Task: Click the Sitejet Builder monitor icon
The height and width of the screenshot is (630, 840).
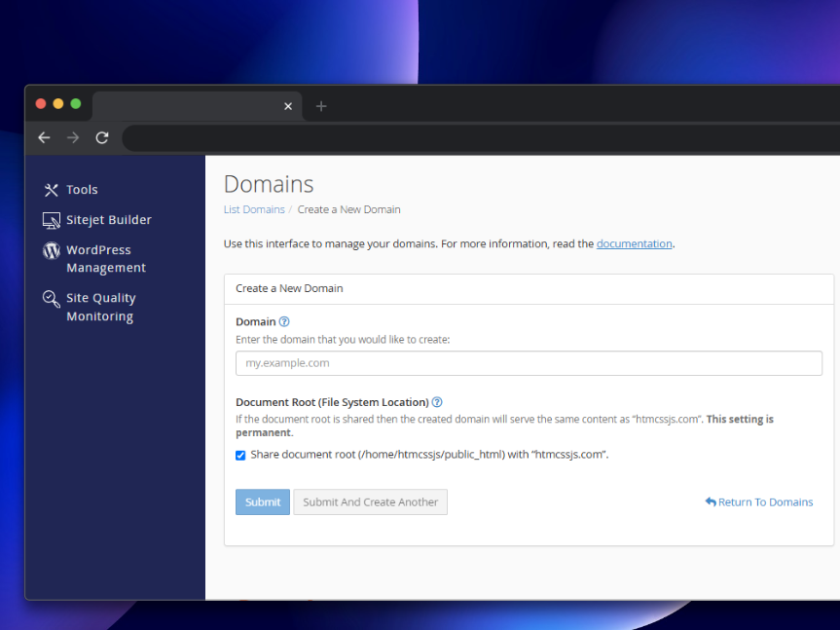Action: coord(52,220)
